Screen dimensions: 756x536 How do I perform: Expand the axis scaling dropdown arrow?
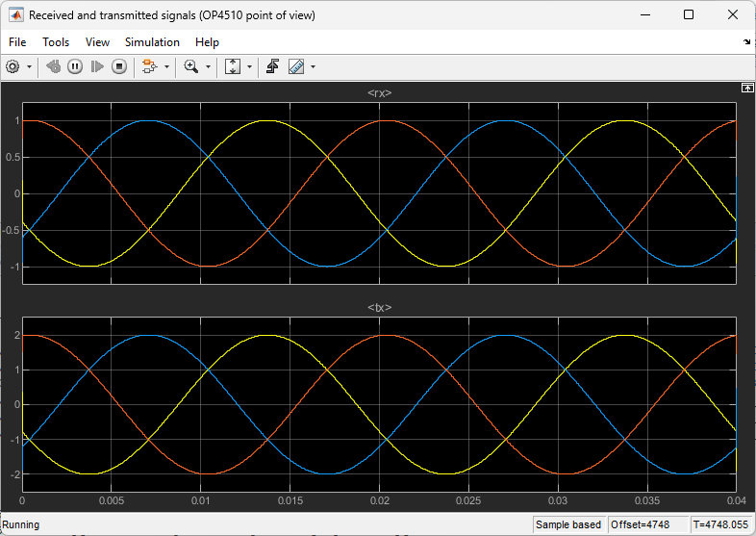pyautogui.click(x=249, y=66)
